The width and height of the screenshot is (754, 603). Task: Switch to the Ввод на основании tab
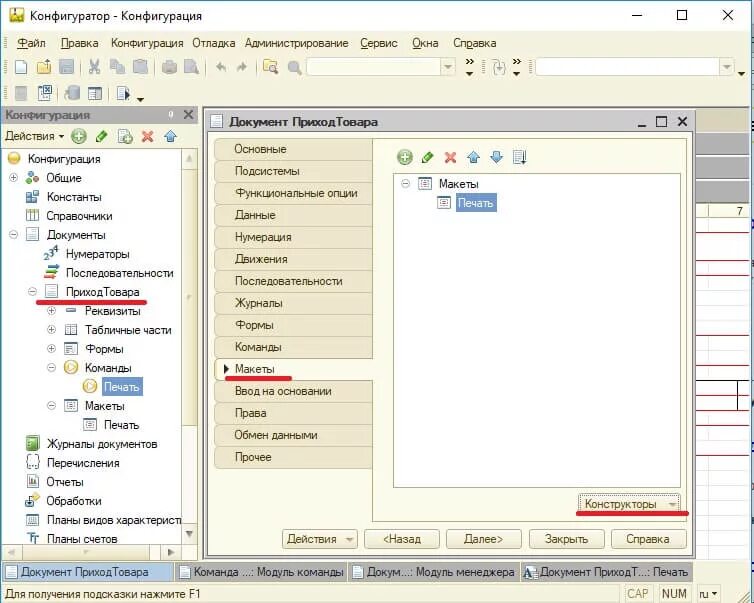click(293, 391)
